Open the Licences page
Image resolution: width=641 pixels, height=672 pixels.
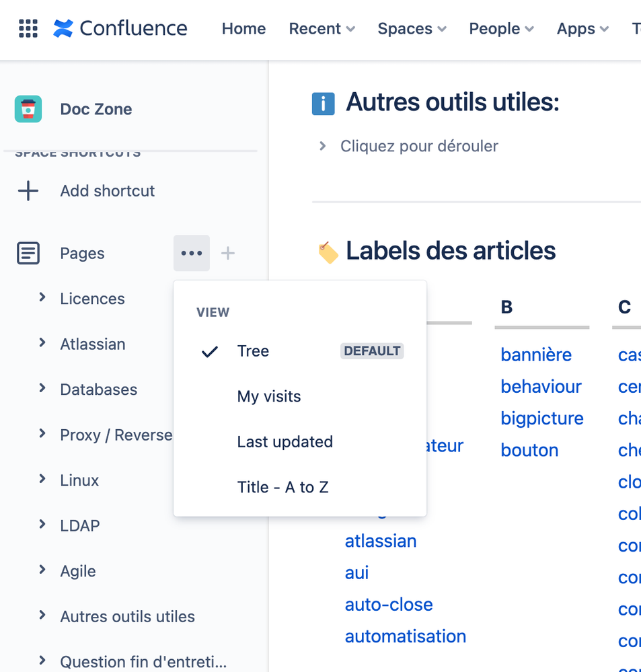click(93, 299)
